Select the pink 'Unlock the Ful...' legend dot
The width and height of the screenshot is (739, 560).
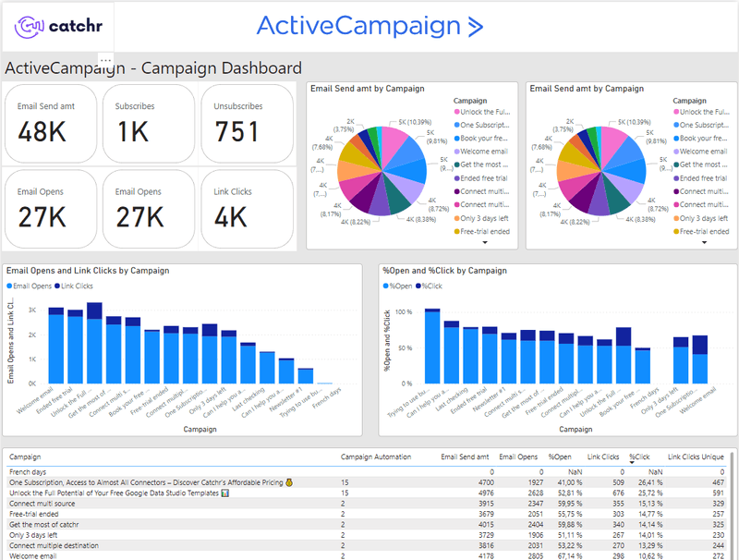[456, 112]
